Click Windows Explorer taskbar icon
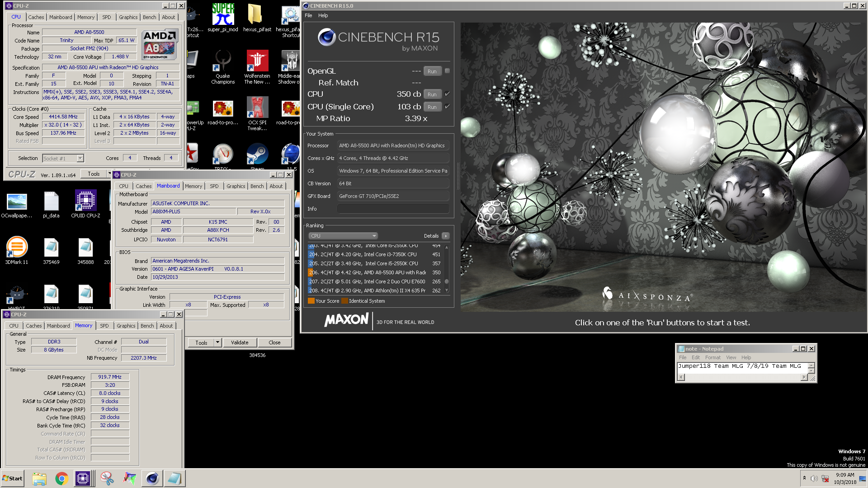868x488 pixels. (x=39, y=479)
